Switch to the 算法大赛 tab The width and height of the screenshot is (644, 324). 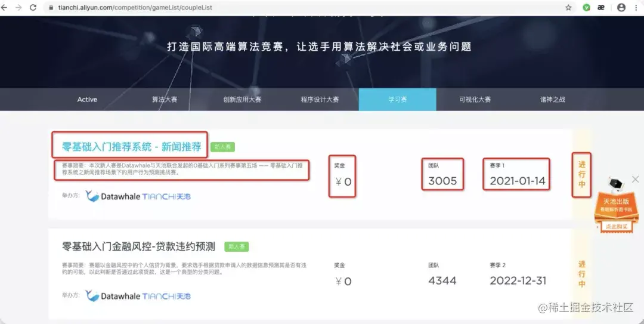165,100
